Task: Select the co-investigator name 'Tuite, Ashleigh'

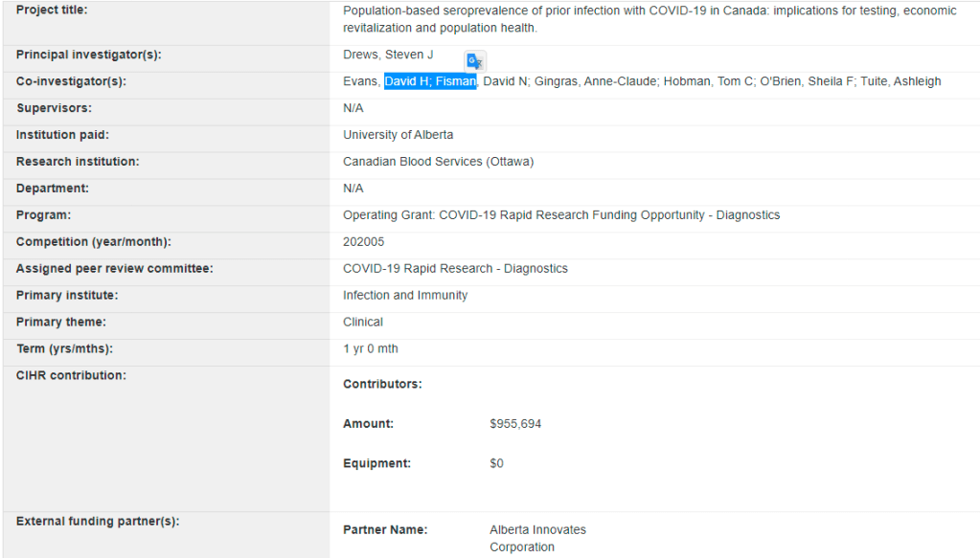Action: point(900,82)
